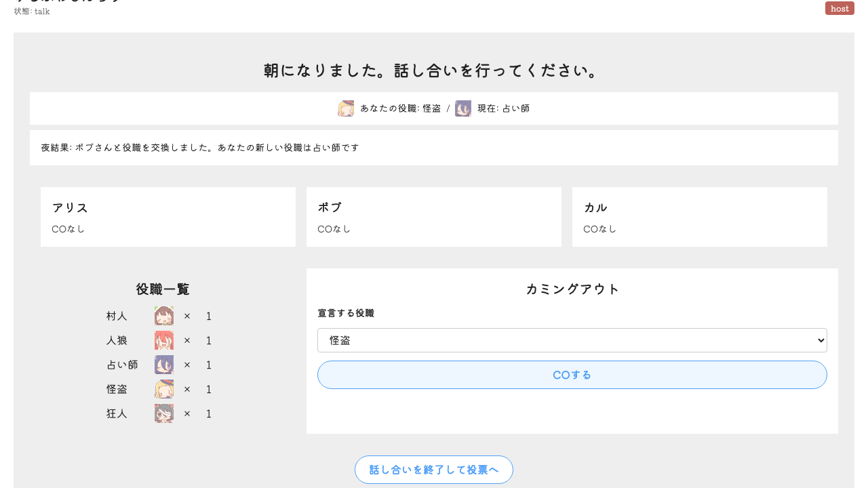Click the 狂人 role name text
The image size is (868, 488).
coord(117,413)
